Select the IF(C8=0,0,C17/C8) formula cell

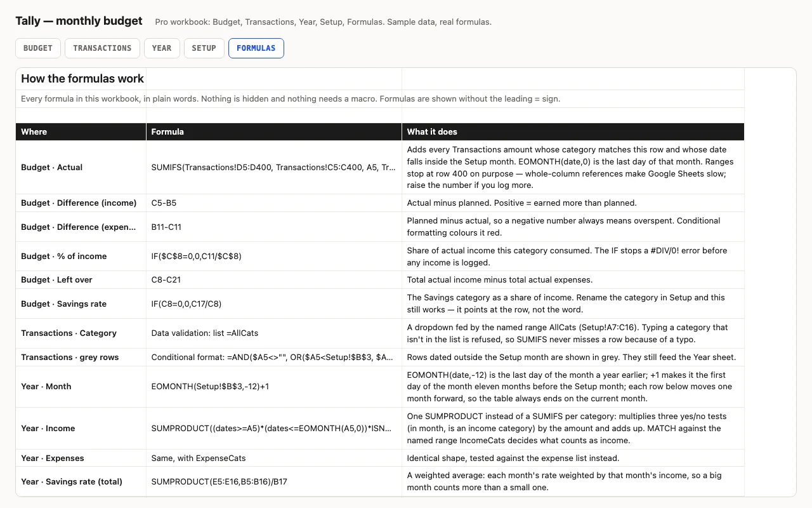(274, 304)
